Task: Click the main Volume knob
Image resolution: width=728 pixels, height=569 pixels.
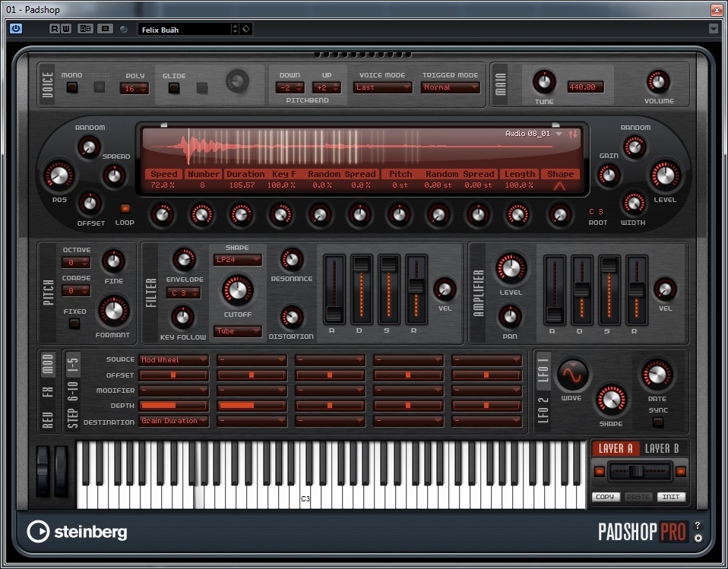Action: pos(658,82)
